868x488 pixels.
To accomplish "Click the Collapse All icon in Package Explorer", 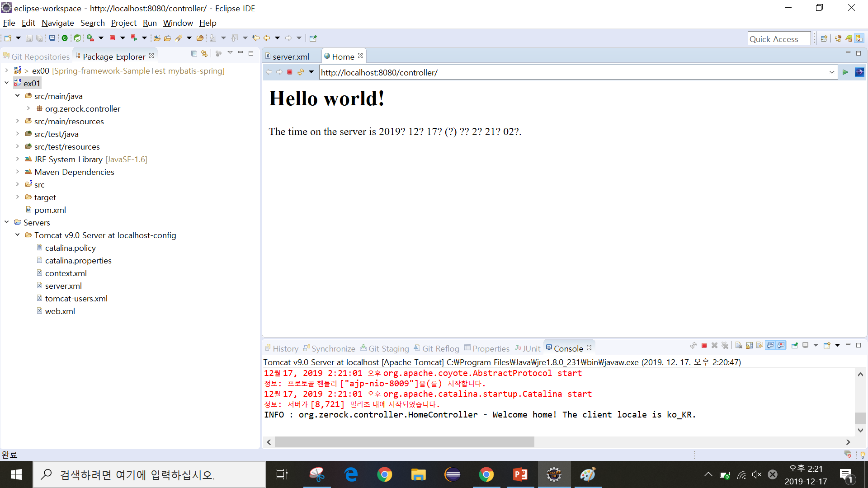I will 194,54.
